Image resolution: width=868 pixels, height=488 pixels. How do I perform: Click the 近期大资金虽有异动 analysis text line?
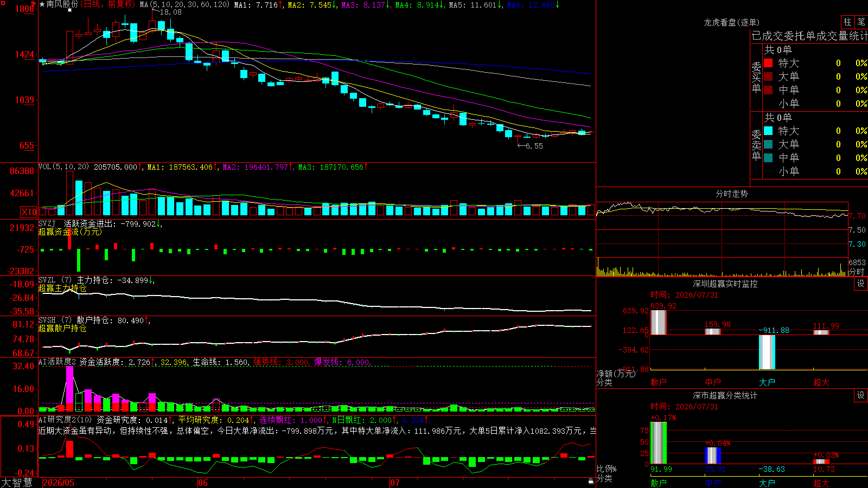tap(317, 431)
